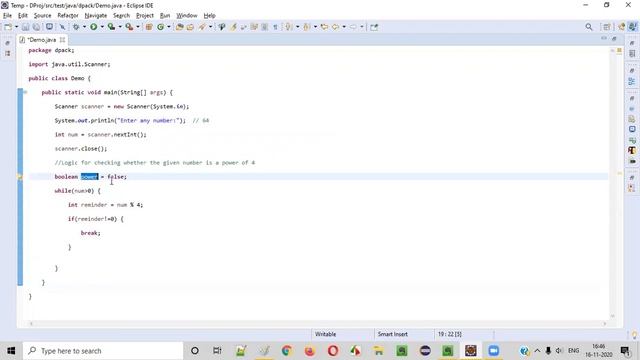Open the Refactor menu
Image resolution: width=640 pixels, height=360 pixels.
(68, 16)
